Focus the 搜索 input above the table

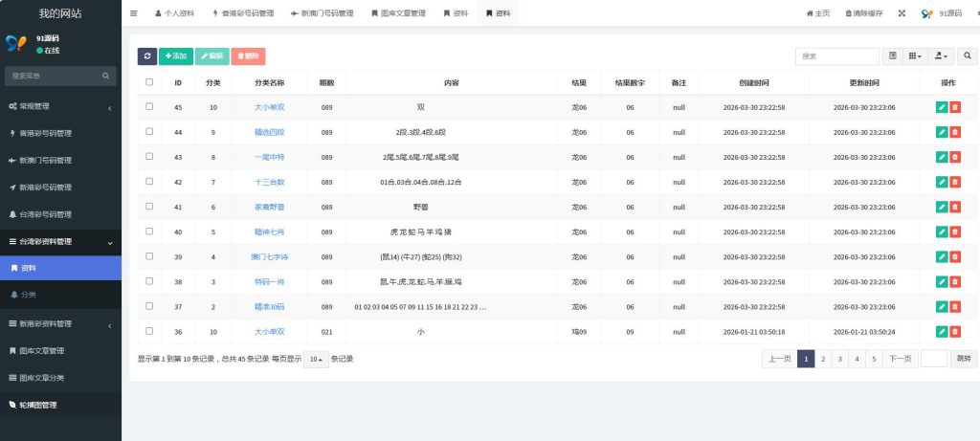(836, 56)
